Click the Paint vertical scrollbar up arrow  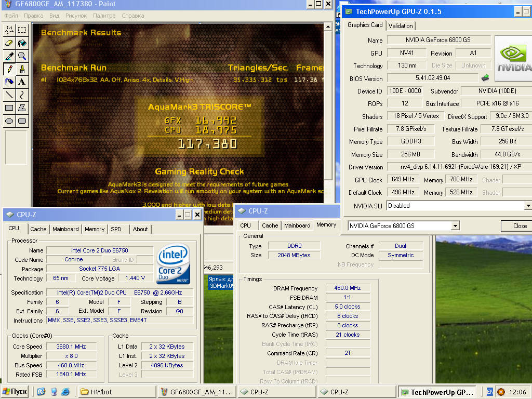tap(328, 27)
